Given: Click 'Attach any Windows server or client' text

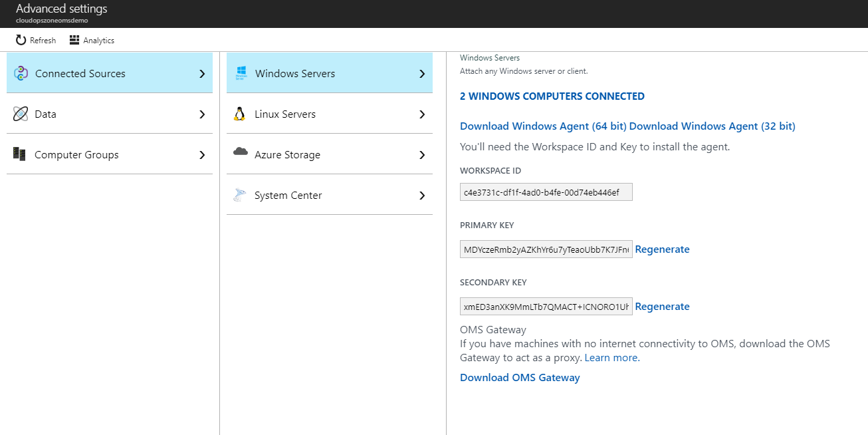Looking at the screenshot, I should [524, 71].
